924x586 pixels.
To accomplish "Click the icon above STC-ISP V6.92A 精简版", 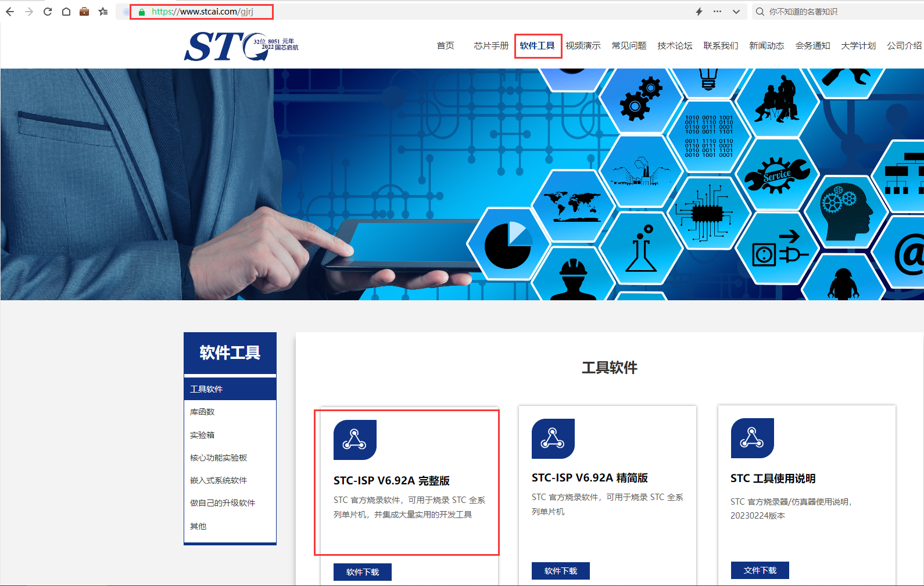I will [x=553, y=438].
